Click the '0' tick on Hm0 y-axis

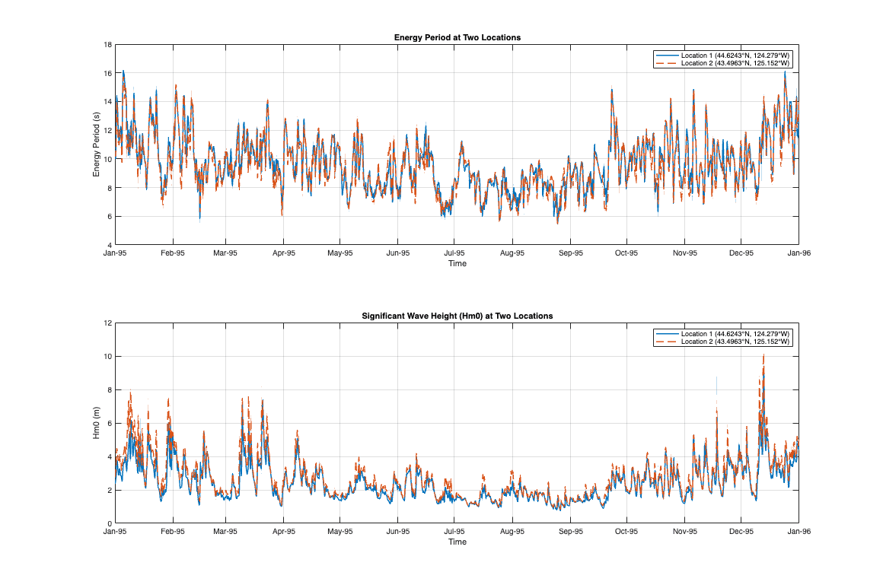(x=110, y=524)
